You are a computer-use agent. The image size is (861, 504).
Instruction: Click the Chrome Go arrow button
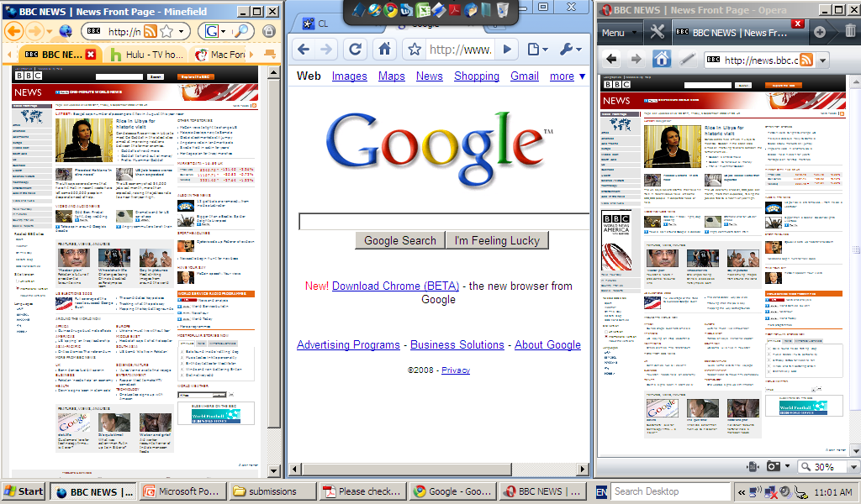(507, 50)
